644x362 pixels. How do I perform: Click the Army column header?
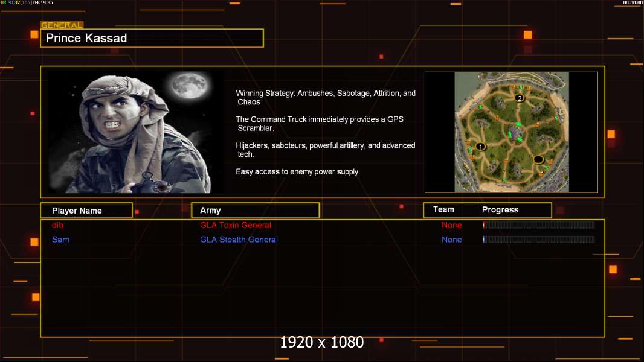tap(255, 211)
